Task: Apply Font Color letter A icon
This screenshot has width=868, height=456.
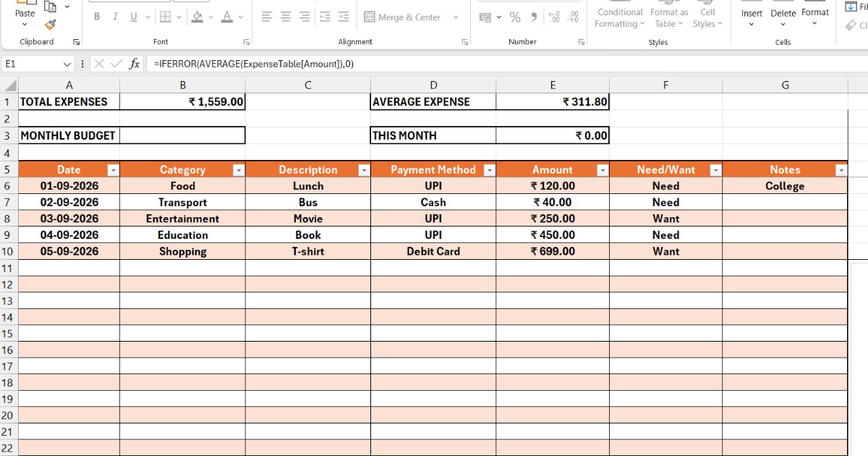Action: (x=227, y=17)
